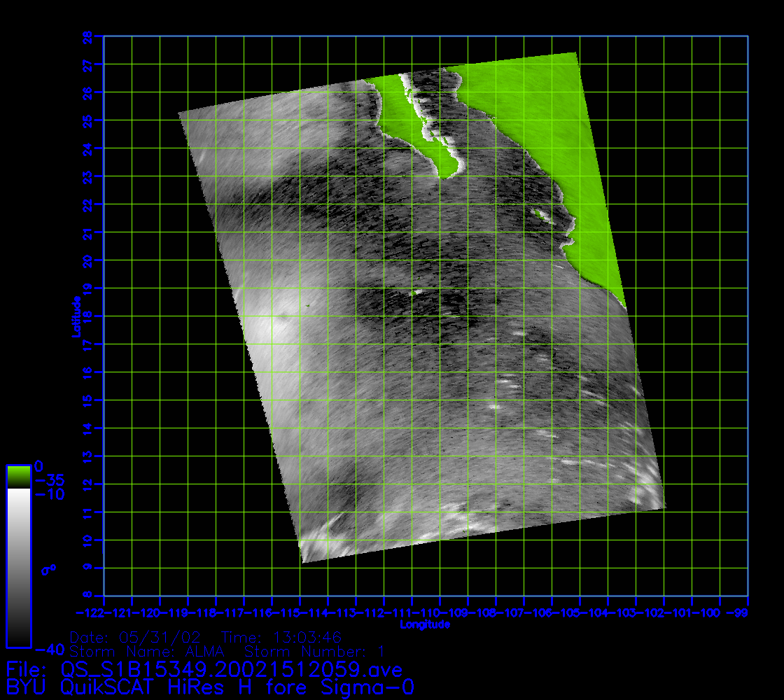Image resolution: width=784 pixels, height=700 pixels.
Task: Click the green land segment of the colorbar
Action: click(x=18, y=477)
